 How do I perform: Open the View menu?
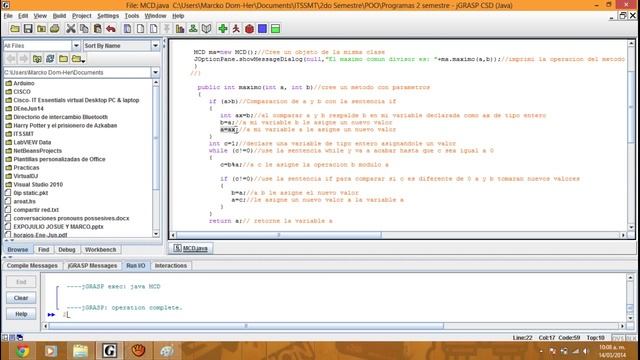[40, 16]
